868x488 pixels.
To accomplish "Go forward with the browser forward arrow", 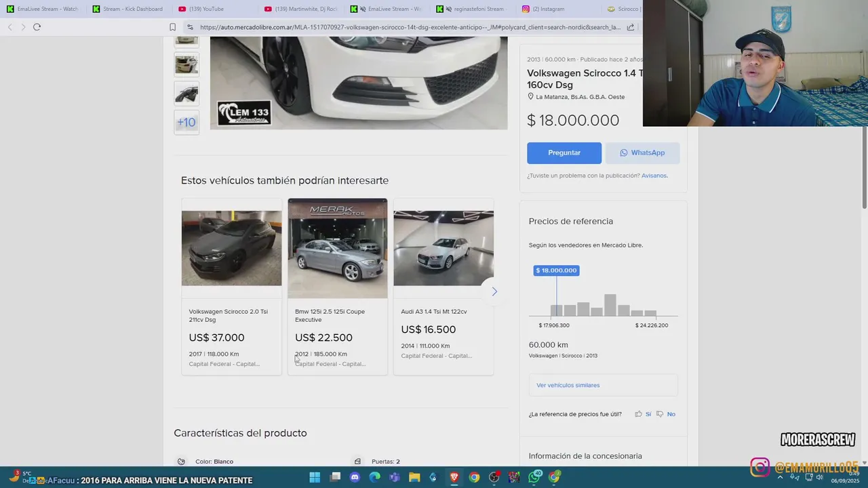I will 23,27.
